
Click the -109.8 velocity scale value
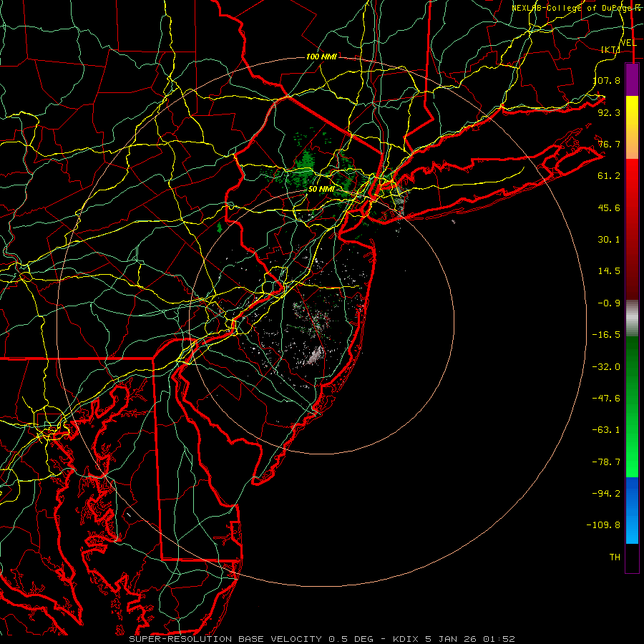(x=603, y=525)
